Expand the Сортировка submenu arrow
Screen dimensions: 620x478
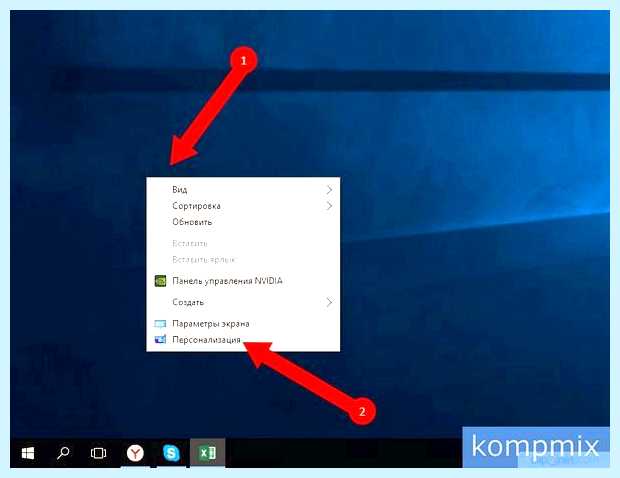click(329, 206)
